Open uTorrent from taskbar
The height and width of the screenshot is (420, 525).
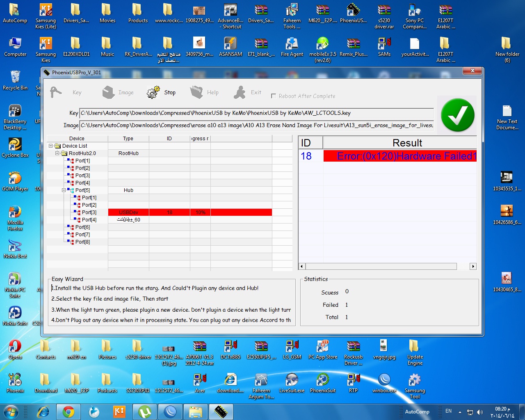pos(145,411)
